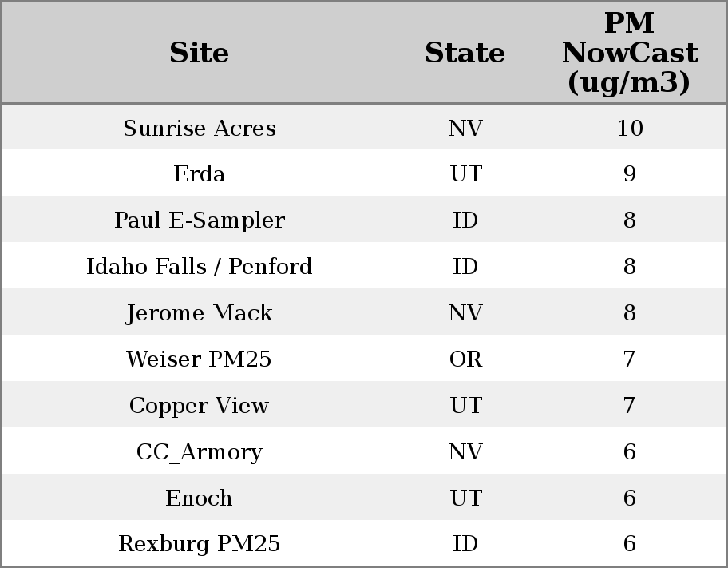
Task: Click NowCast value 10 for Sunrise Acres
Action: click(629, 129)
